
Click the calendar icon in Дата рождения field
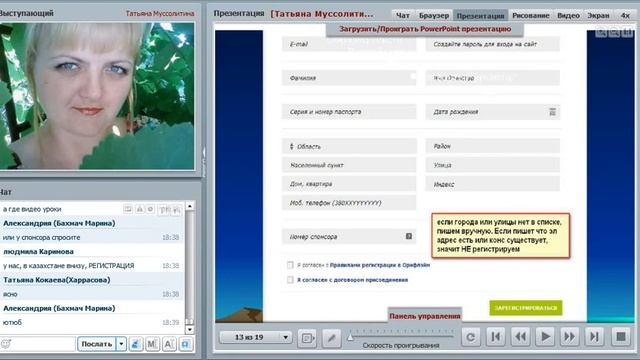(552, 112)
